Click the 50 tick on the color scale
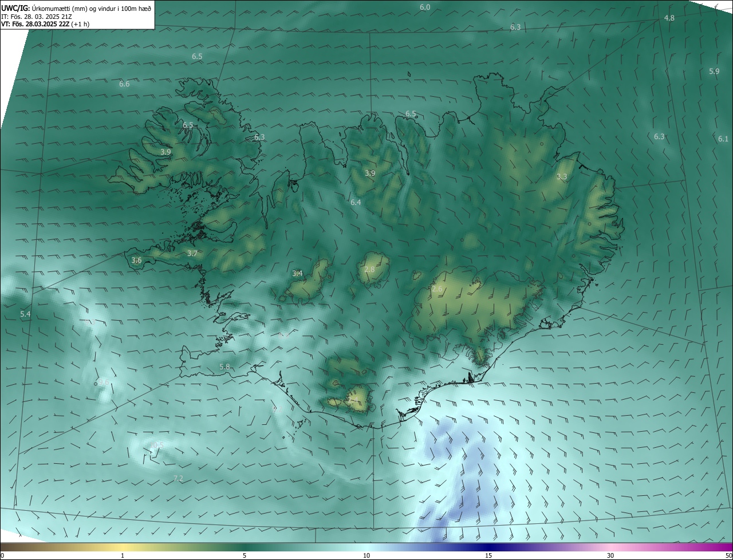 pyautogui.click(x=728, y=555)
